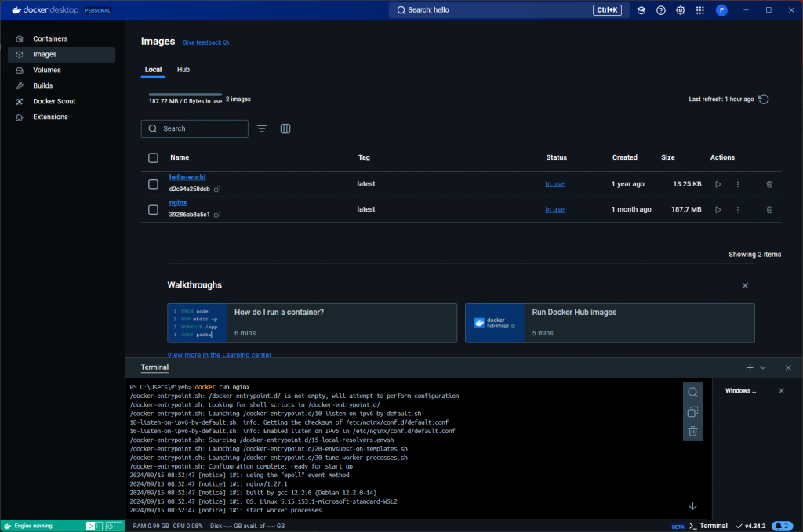Viewport: 803px width, 532px height.
Task: Open Docker Desktop settings gear
Action: pyautogui.click(x=680, y=10)
